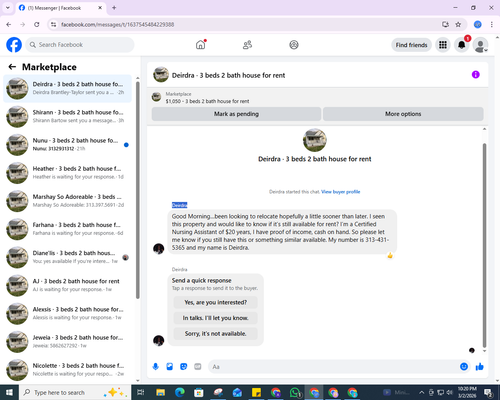Open the Diane'lls conversation
The height and width of the screenshot is (400, 500).
click(67, 257)
